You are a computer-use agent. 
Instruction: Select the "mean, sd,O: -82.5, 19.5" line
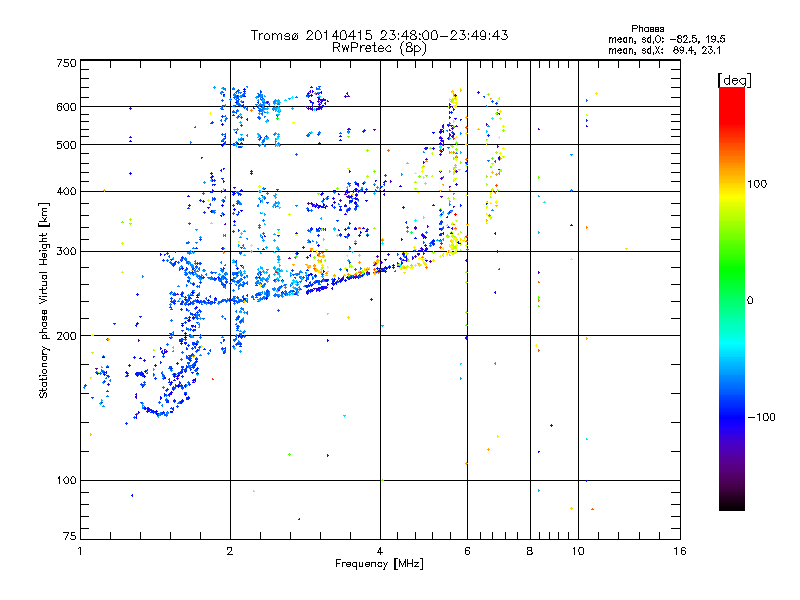tap(666, 39)
